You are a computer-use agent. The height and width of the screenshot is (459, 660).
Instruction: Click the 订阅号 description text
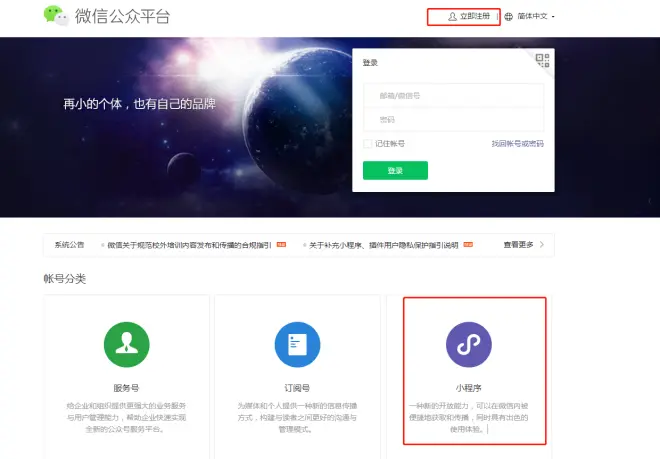point(297,417)
